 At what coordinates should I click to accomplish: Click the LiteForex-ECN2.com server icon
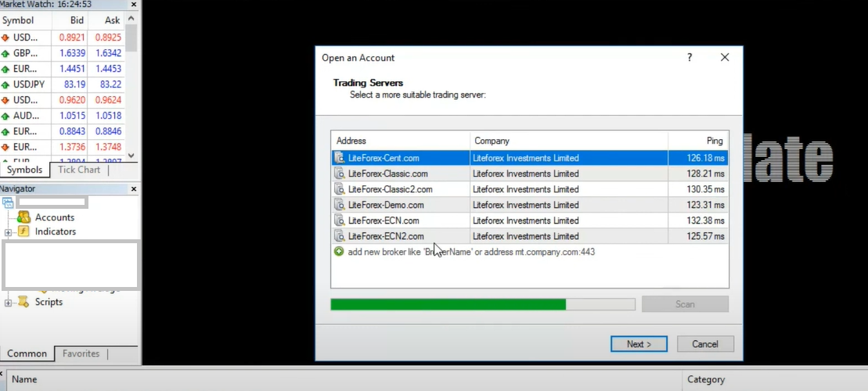pyautogui.click(x=340, y=236)
